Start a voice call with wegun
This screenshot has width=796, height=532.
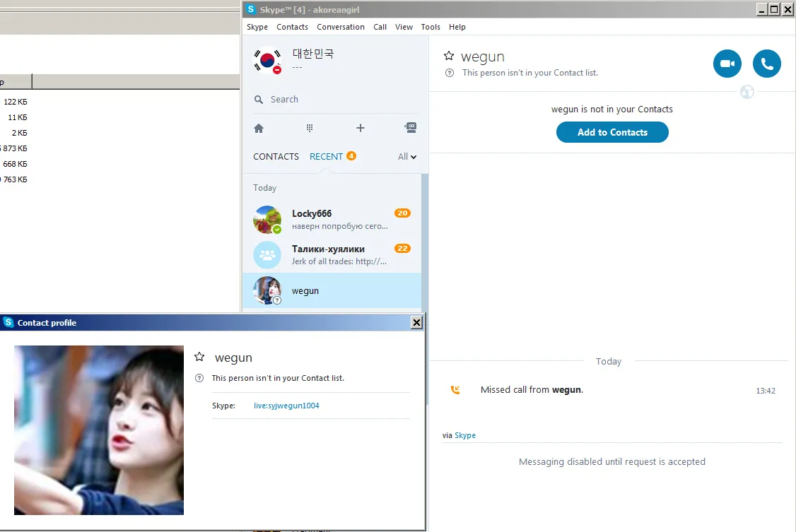click(x=766, y=64)
